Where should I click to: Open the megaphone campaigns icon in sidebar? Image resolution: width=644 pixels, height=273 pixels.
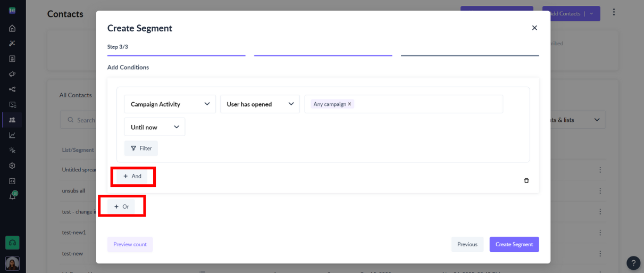pyautogui.click(x=12, y=74)
